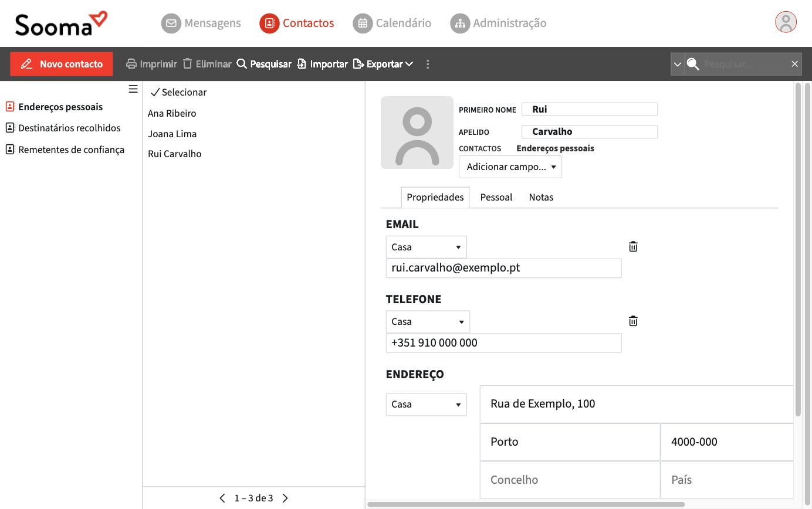This screenshot has height=509, width=812.
Task: Delete the email field with trash icon
Action: pyautogui.click(x=633, y=247)
